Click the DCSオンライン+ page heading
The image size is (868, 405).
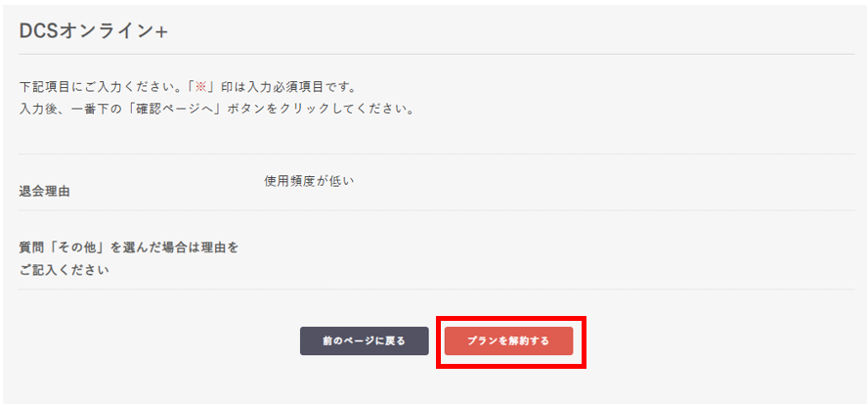tap(94, 31)
